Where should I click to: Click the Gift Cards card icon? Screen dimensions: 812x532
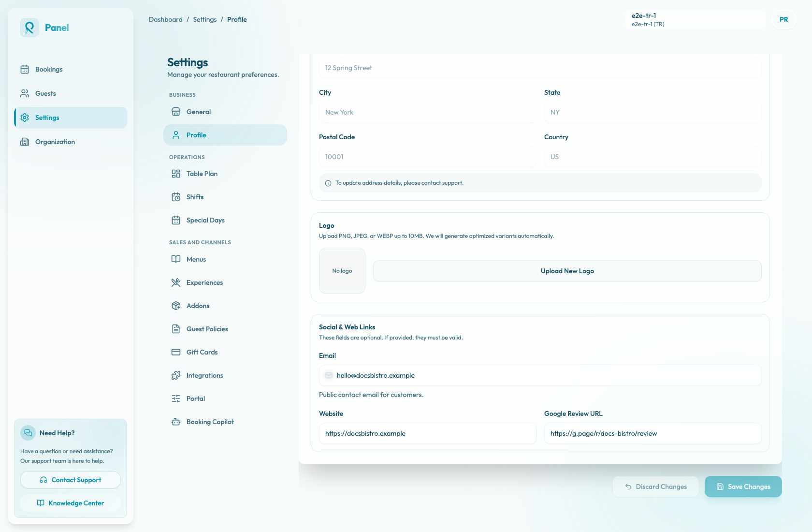click(176, 352)
